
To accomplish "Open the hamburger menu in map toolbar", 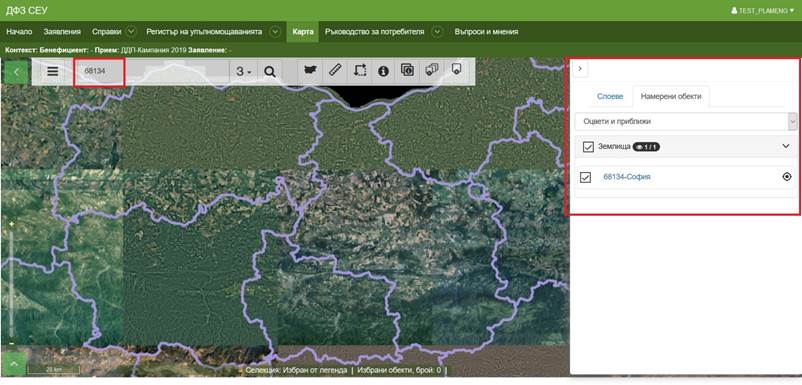I will (53, 72).
